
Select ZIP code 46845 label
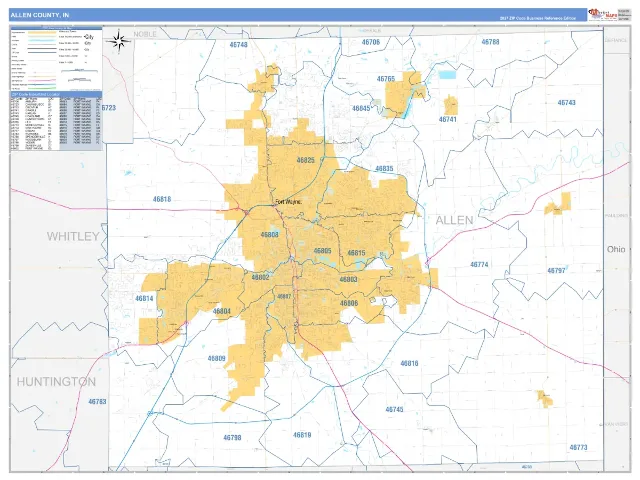(x=361, y=109)
